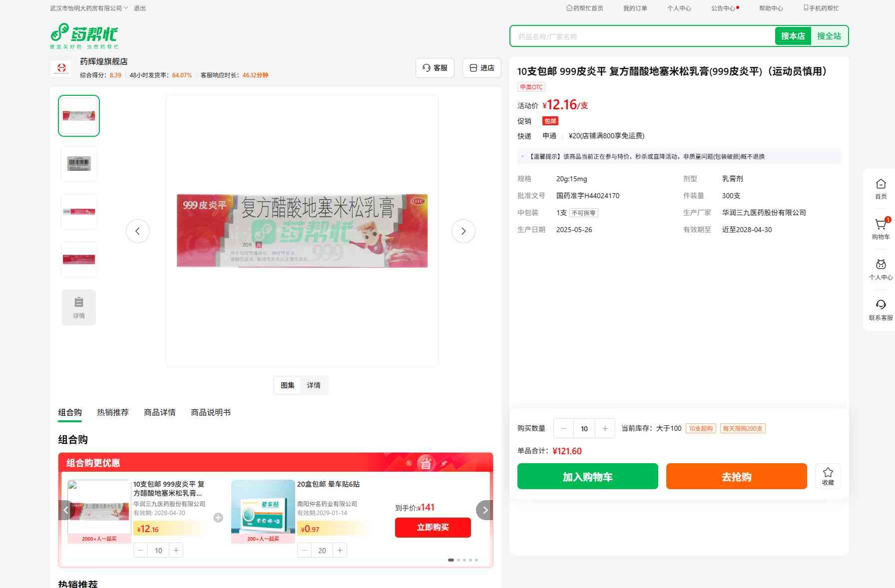Open the home icon in right sidebar
The width and height of the screenshot is (895, 588).
click(881, 184)
